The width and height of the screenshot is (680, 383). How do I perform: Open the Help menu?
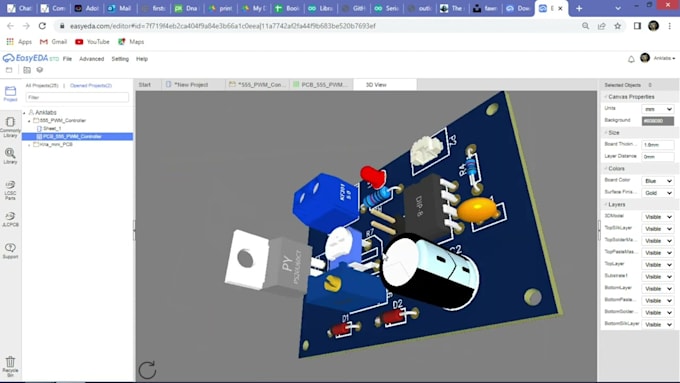pos(142,59)
